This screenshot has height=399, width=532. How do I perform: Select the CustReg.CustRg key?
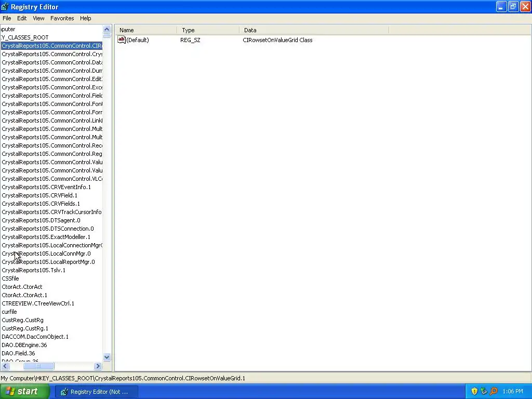(x=22, y=320)
